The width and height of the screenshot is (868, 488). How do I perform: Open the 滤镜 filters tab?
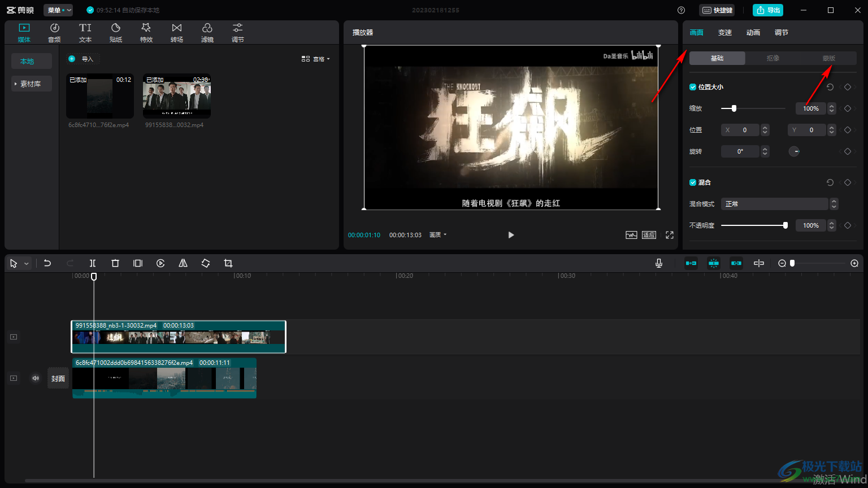click(x=207, y=33)
